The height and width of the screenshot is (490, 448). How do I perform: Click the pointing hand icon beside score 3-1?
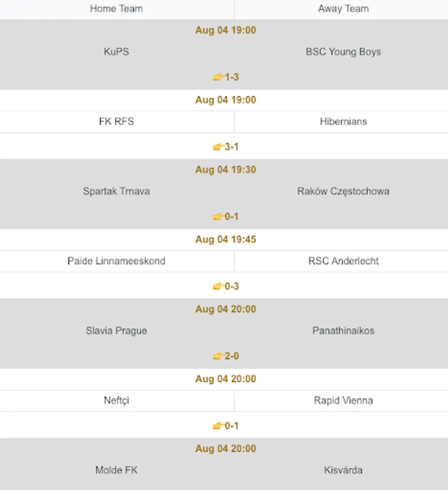click(x=218, y=147)
